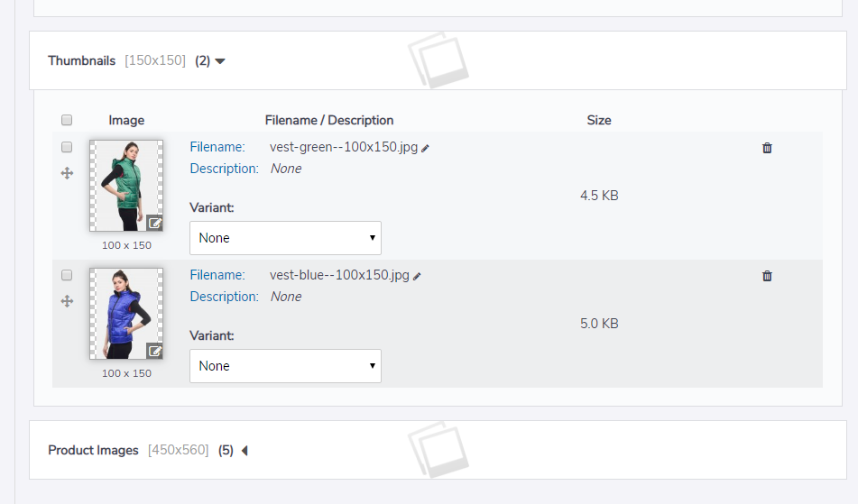Tick the checkbox for vest-blue row
Viewport: 858px width, 504px height.
point(67,275)
